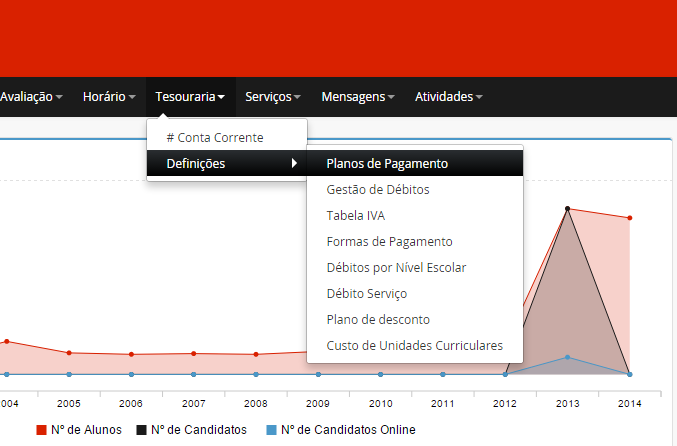677x446 pixels.
Task: Click the Tesouraria menu in navbar
Action: click(x=190, y=97)
